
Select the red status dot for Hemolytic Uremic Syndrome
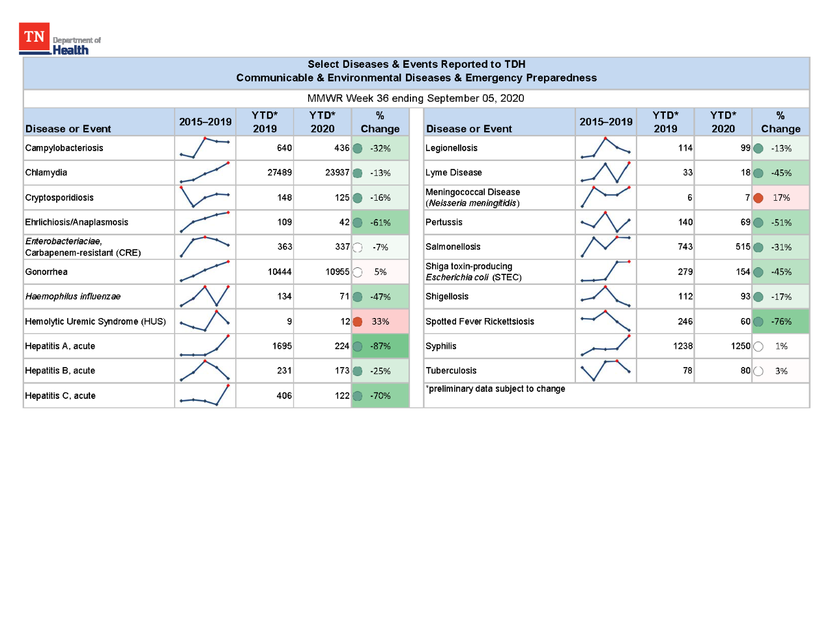[358, 322]
